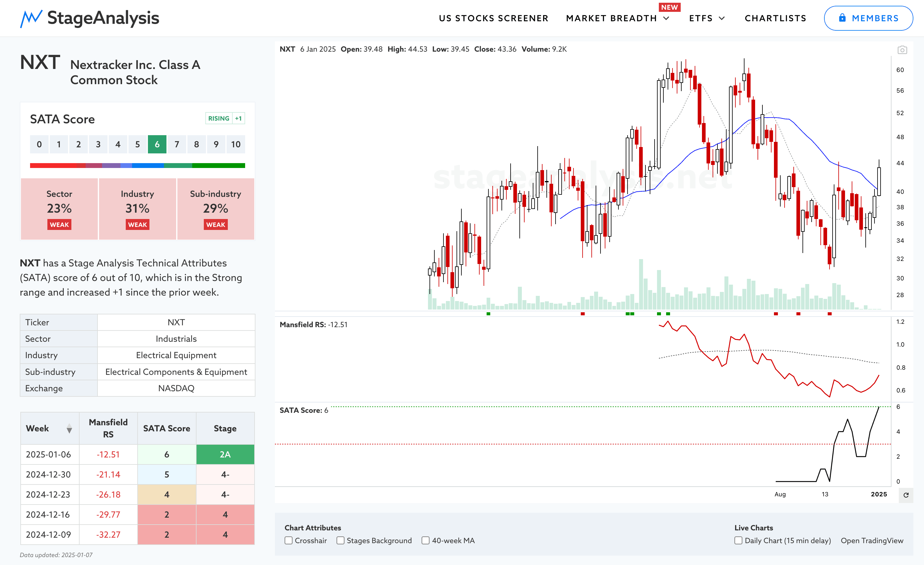The width and height of the screenshot is (924, 565).
Task: Click SATA score box 0
Action: coord(39,144)
